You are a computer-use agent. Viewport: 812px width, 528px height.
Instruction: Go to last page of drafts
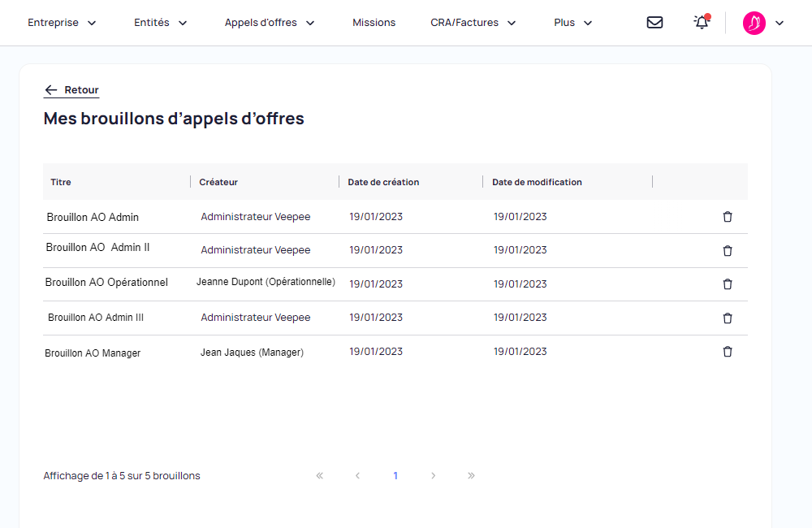471,476
